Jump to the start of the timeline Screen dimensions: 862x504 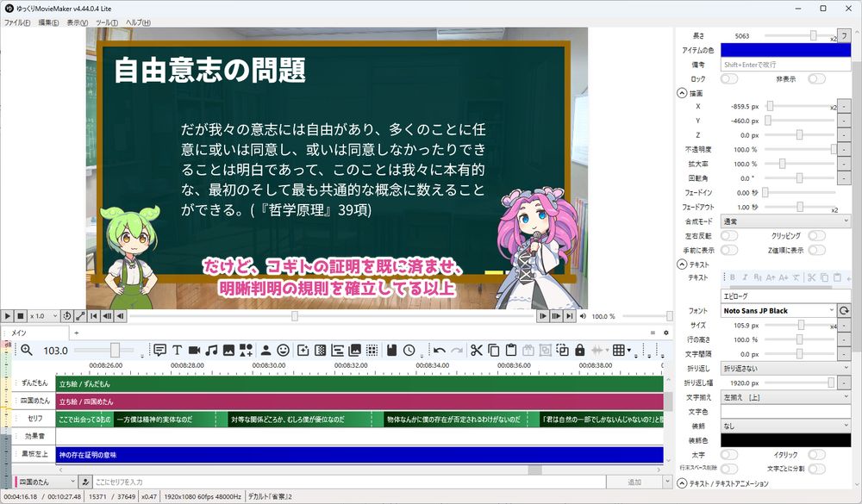94,316
